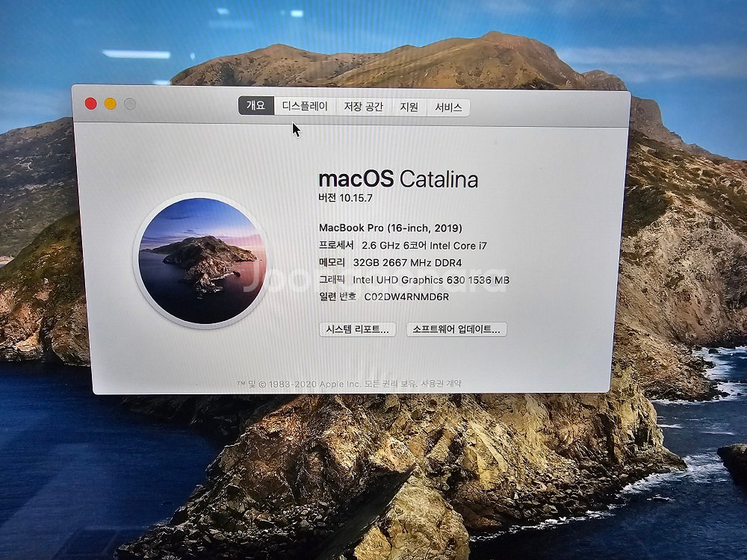This screenshot has width=747, height=560.
Task: Click the greyed-out zoom window button
Action: click(x=129, y=104)
